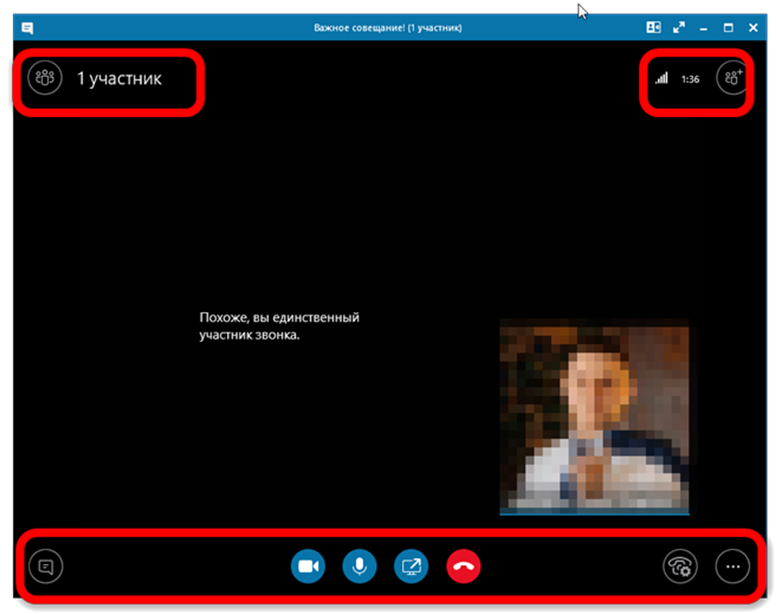Maximize the meeting window
This screenshot has width=776, height=614.
coord(728,28)
